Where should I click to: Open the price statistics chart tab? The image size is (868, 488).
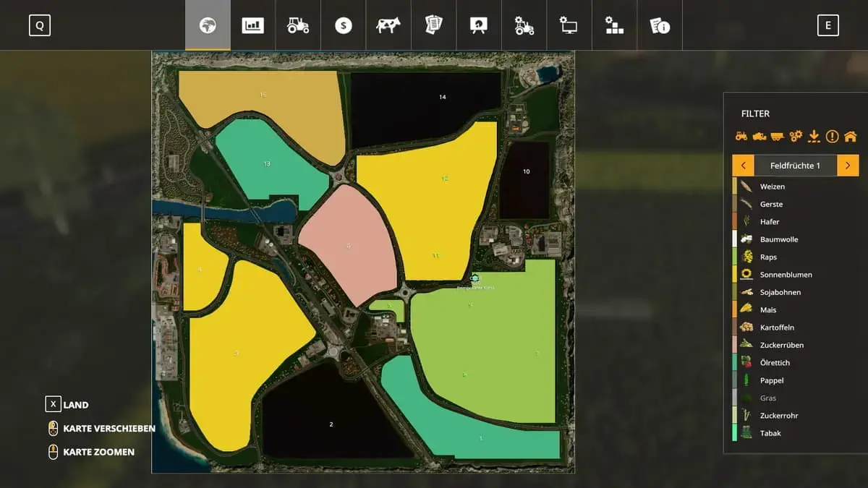pos(252,25)
